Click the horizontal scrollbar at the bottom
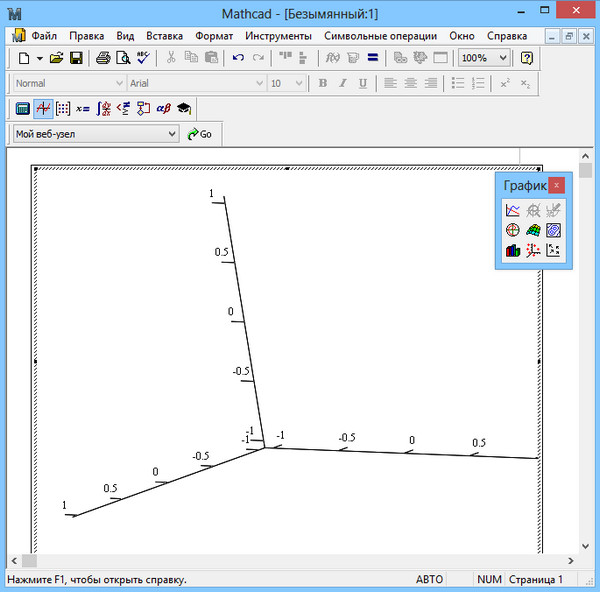The height and width of the screenshot is (592, 600). click(300, 561)
